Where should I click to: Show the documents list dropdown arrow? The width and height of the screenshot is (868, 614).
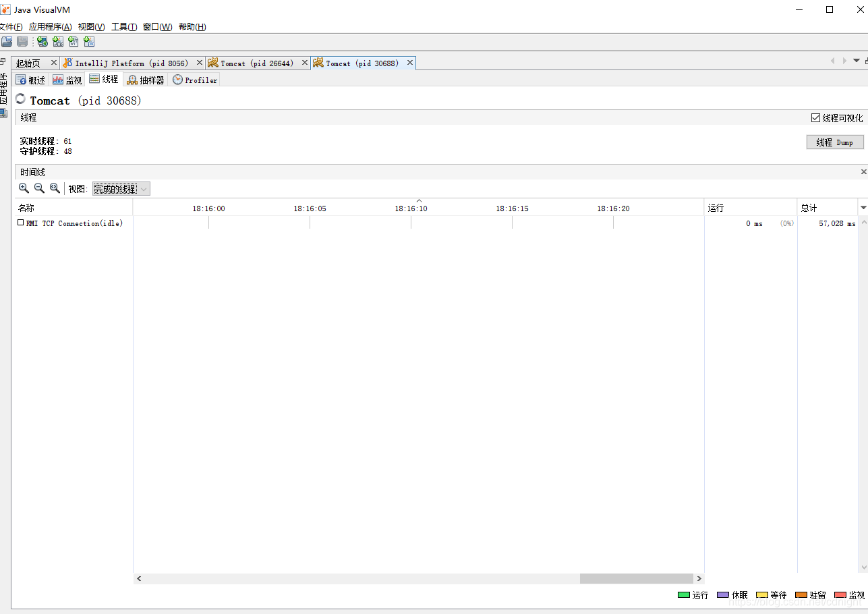(x=857, y=61)
